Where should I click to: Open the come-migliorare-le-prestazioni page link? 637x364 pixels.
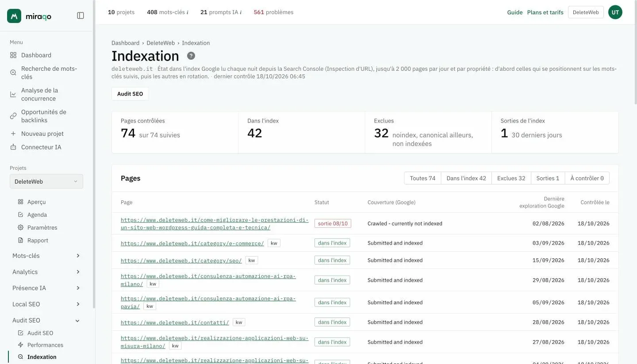click(x=215, y=224)
